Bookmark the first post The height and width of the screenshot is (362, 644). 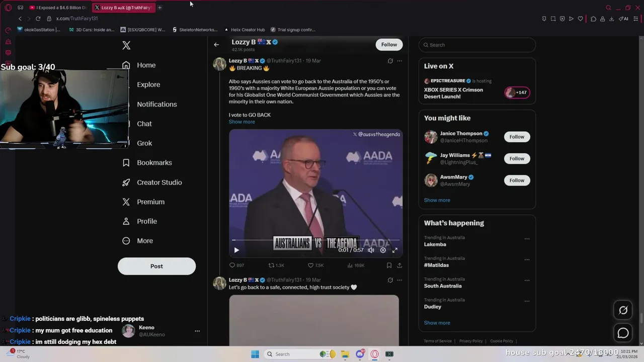[389, 265]
